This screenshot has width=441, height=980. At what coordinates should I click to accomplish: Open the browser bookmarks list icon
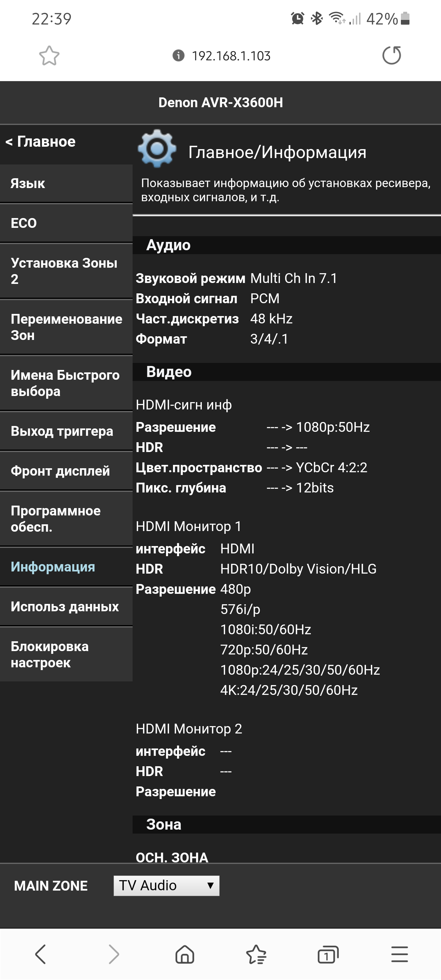(256, 954)
